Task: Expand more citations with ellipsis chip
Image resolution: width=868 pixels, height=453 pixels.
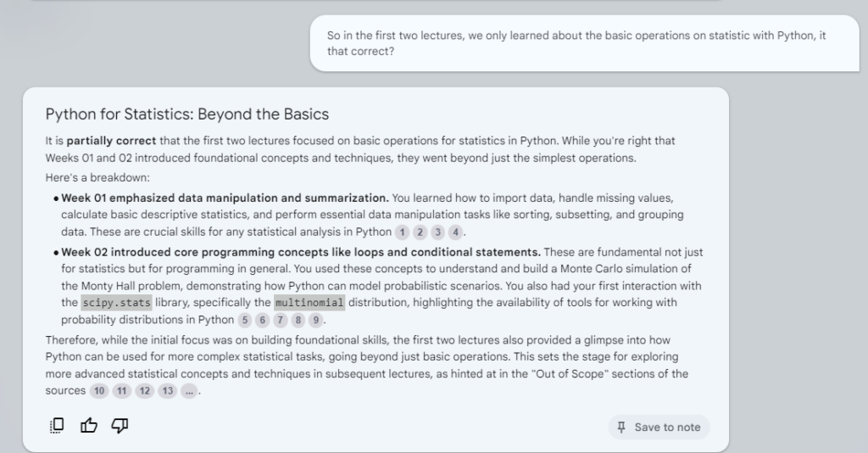Action: [x=190, y=391]
